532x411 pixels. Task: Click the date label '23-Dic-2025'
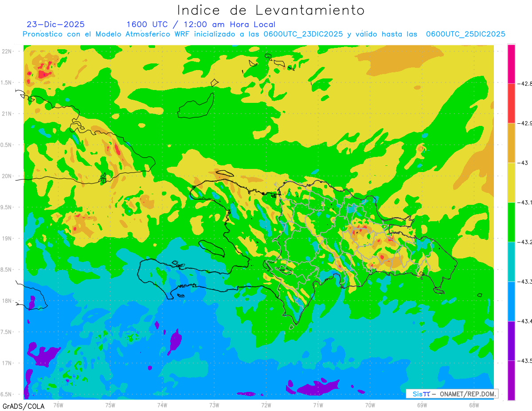55,24
